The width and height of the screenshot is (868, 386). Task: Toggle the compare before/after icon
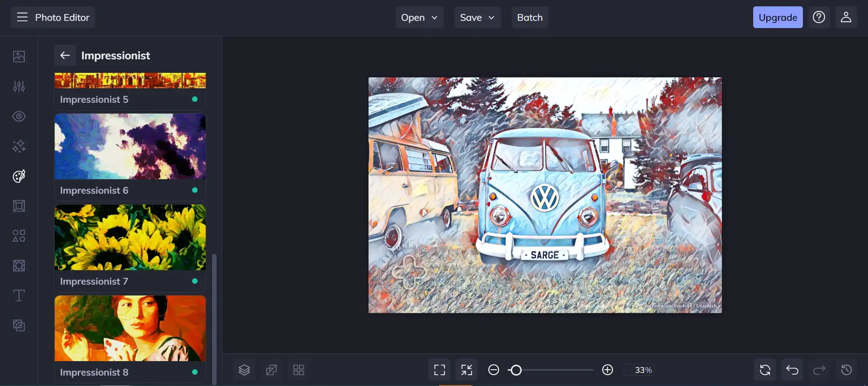[x=271, y=370]
